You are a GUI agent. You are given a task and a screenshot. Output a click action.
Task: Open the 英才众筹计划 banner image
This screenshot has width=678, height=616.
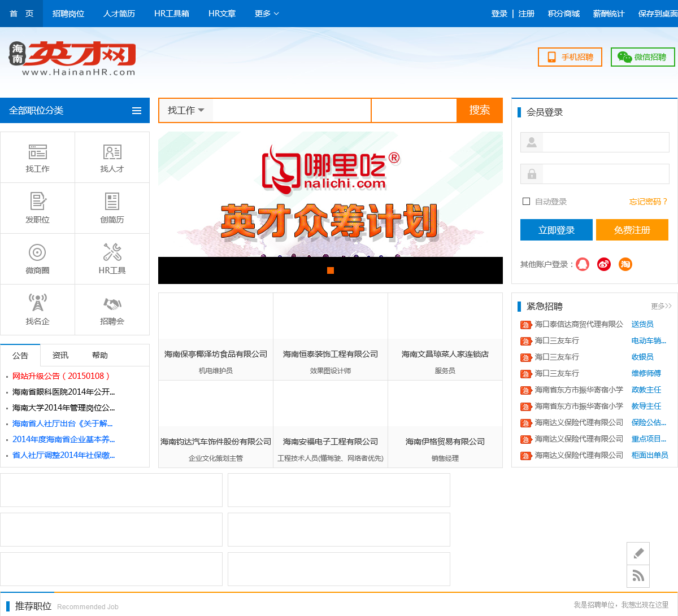pyautogui.click(x=331, y=195)
